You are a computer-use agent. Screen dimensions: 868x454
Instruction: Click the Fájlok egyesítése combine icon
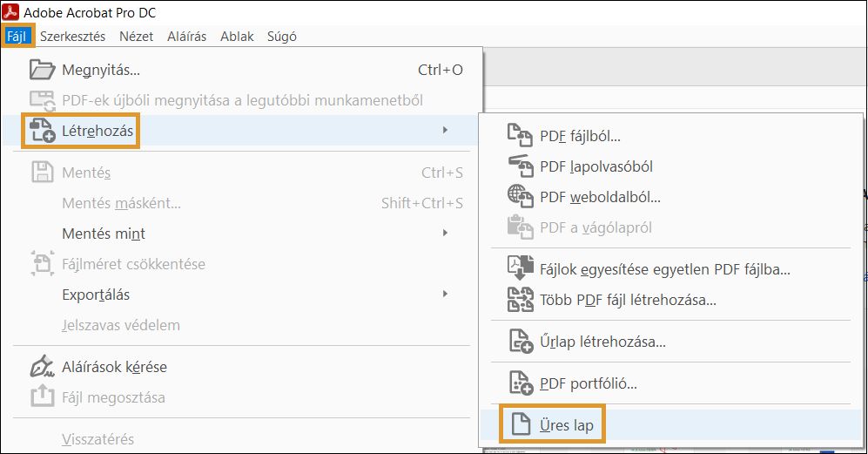521,268
